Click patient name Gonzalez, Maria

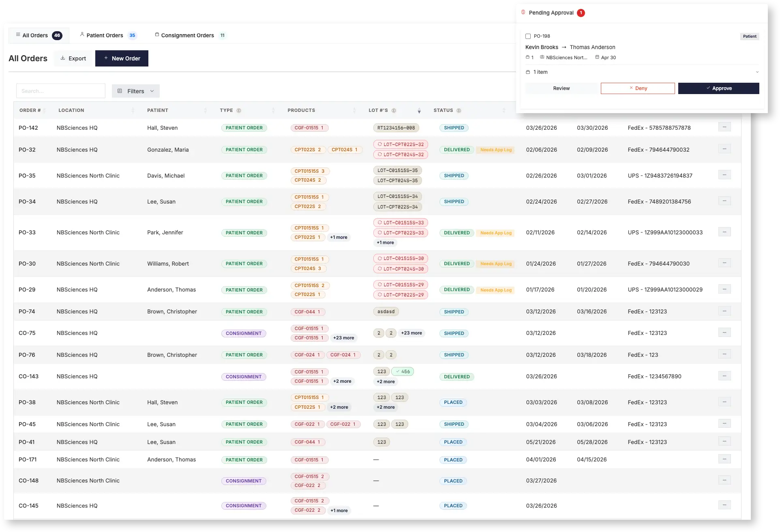[168, 150]
